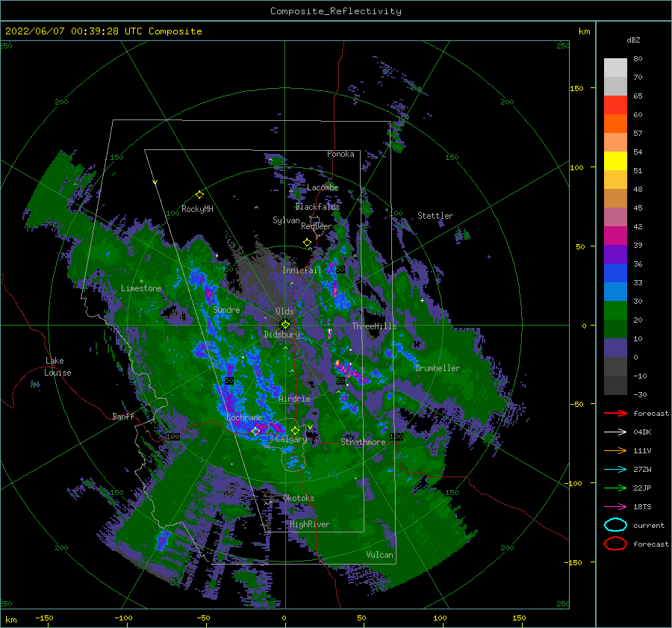Click the Vulcan city label
The image size is (672, 628).
click(379, 555)
